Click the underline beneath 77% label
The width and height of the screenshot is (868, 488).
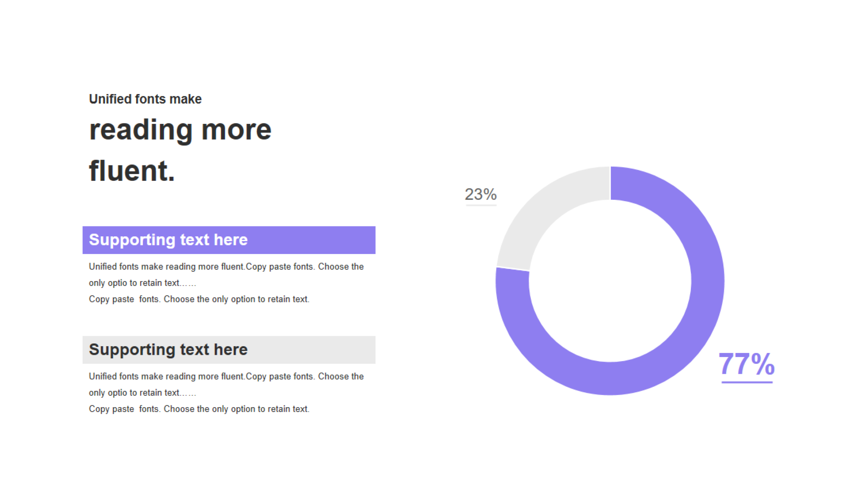tap(747, 382)
